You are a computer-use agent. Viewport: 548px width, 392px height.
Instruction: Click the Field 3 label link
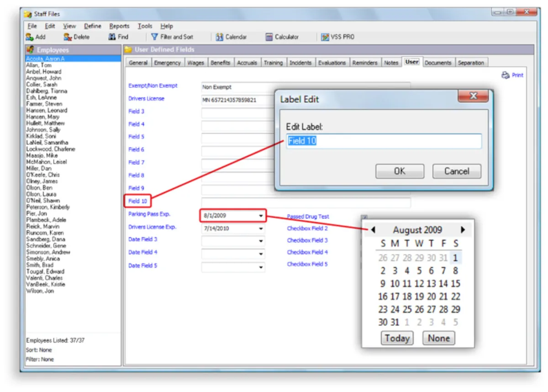click(137, 111)
